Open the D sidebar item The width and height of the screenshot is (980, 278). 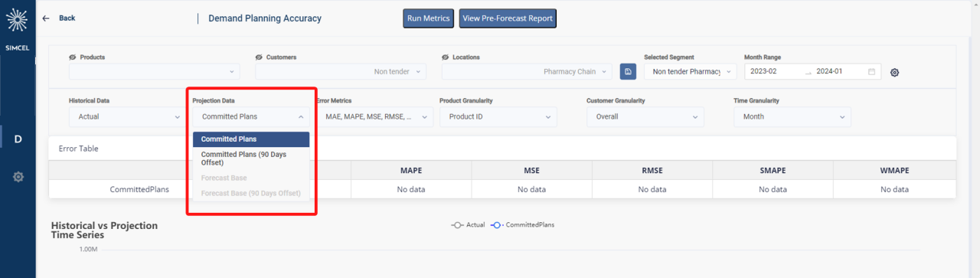pos(18,139)
